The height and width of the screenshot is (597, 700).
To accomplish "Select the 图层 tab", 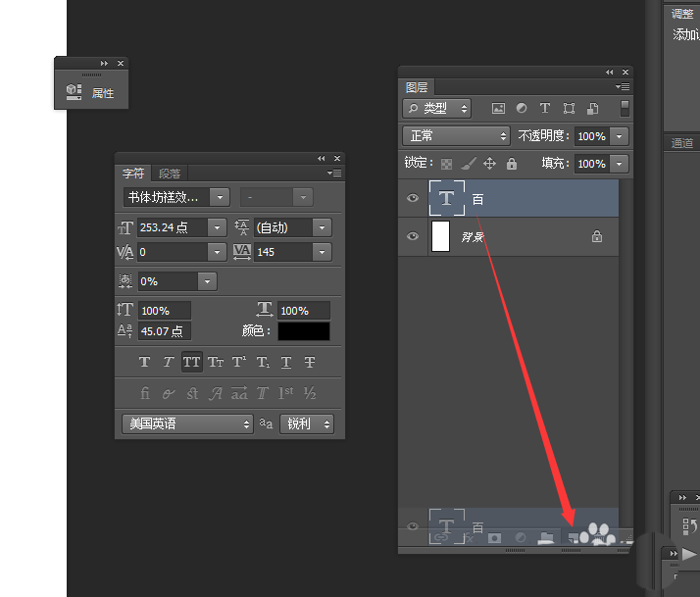I will [x=417, y=87].
